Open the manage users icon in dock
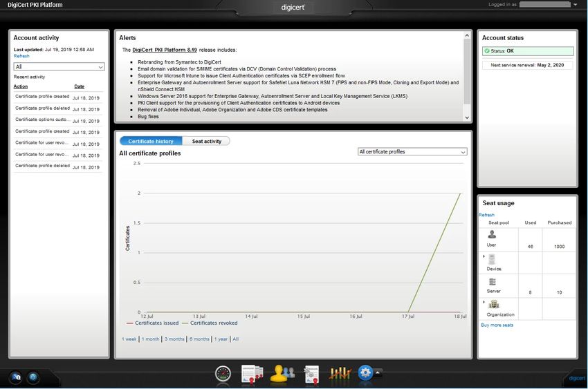 point(282,373)
